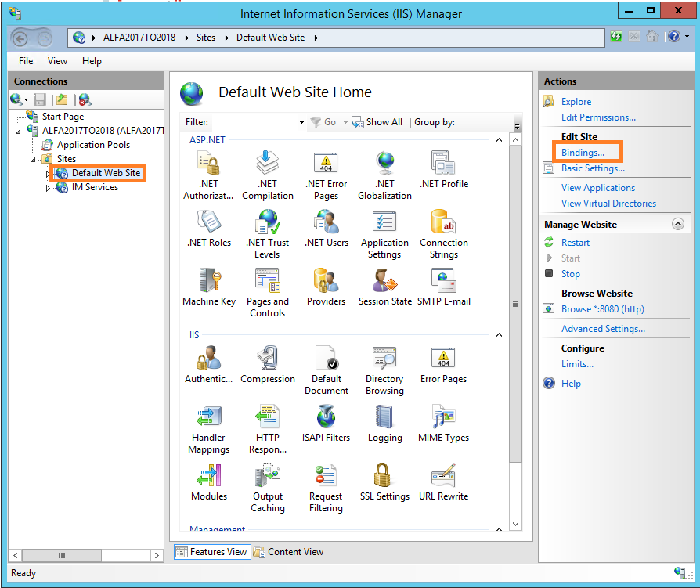Screen dimensions: 700x588
Task: Open the View menu
Action: click(x=56, y=60)
